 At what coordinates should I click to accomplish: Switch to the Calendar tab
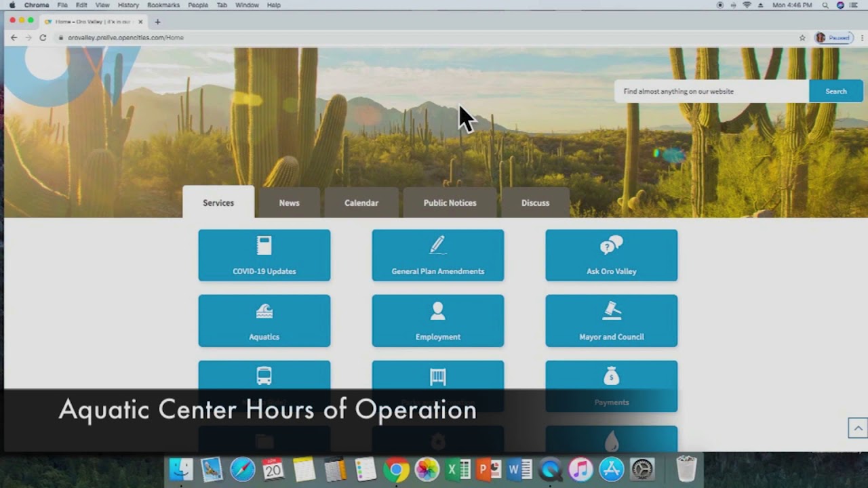[x=361, y=203]
